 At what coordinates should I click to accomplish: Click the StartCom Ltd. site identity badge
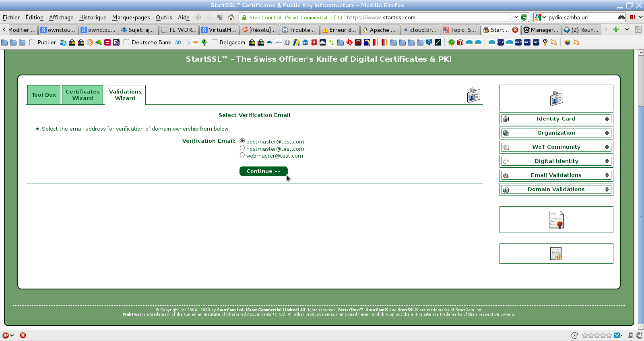(x=292, y=17)
